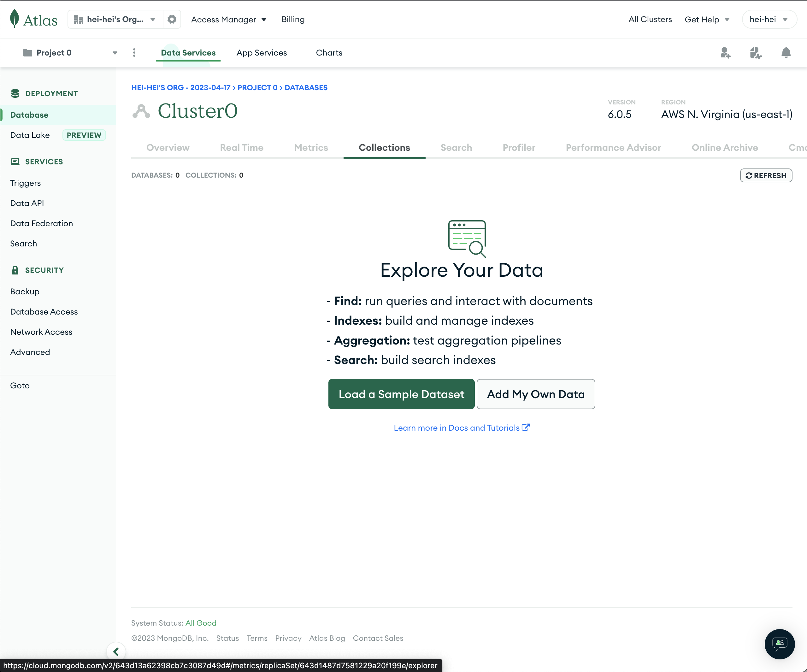Click the Explore Your Data illustration

pos(467,238)
